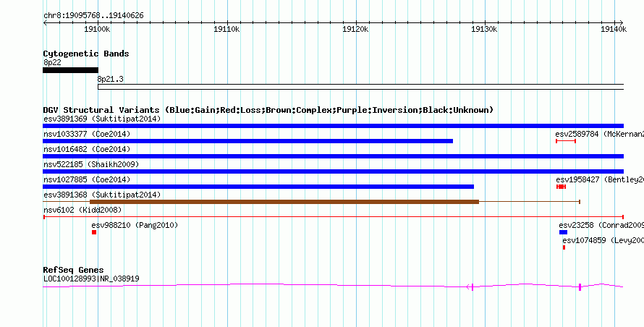Select the small red esv988210 loss marker
The image size is (644, 327).
point(94,232)
